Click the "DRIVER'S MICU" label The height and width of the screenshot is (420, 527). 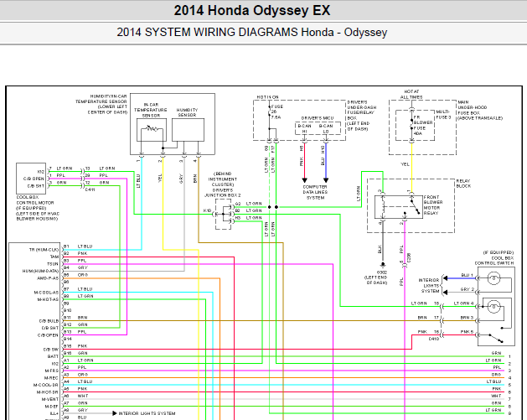click(318, 118)
